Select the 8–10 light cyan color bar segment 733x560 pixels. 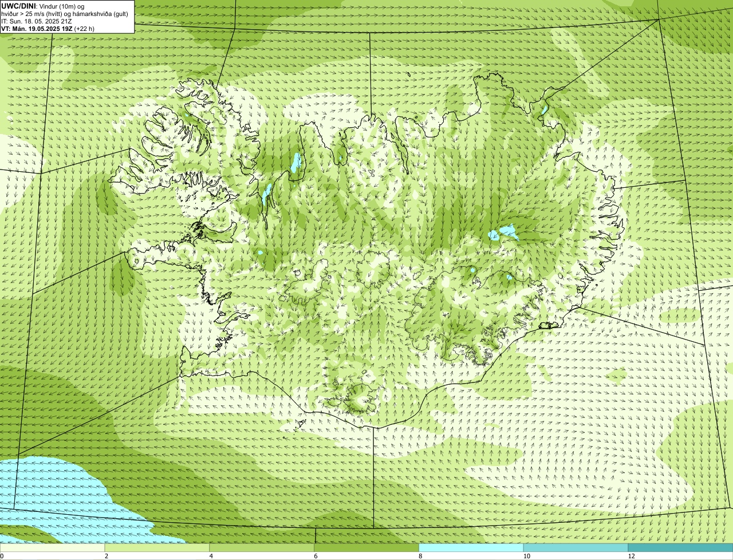(x=471, y=548)
